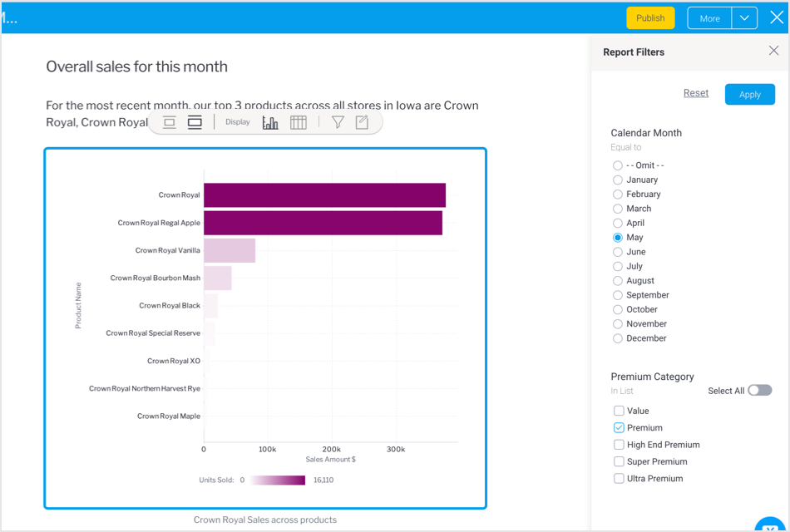Switch display to table grid icon
Image resolution: width=790 pixels, height=532 pixels.
click(x=299, y=122)
